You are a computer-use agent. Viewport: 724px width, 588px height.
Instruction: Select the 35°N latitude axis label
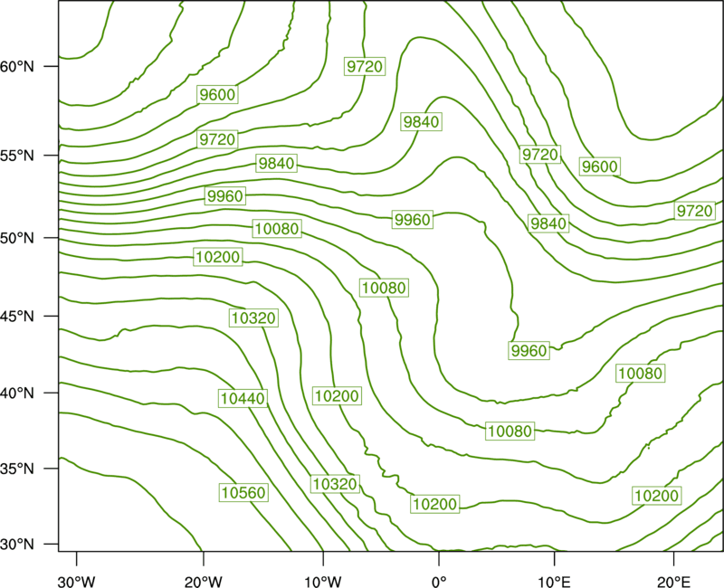click(17, 469)
